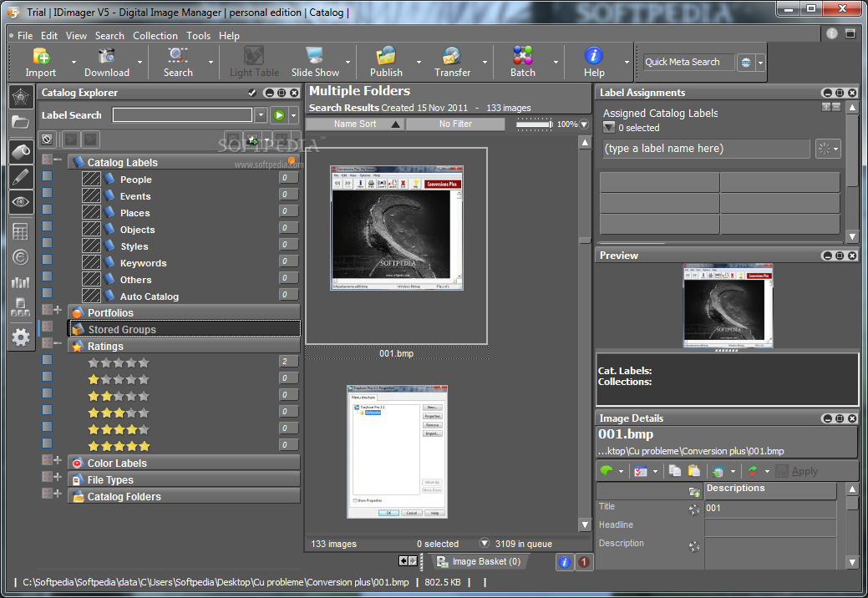This screenshot has height=598, width=868.
Task: Click the green run label search button
Action: (x=279, y=115)
